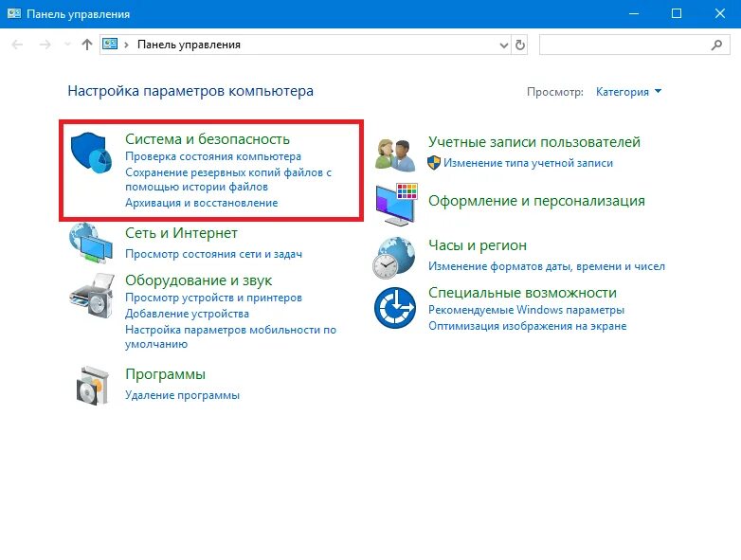The image size is (741, 560).
Task: Minimize the Control Panel window
Action: pyautogui.click(x=633, y=13)
